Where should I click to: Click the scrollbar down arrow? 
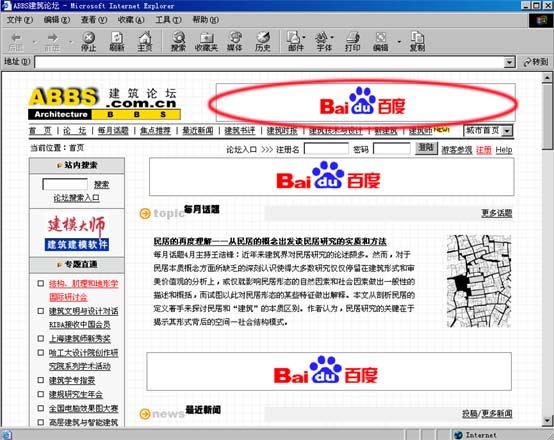click(x=547, y=420)
